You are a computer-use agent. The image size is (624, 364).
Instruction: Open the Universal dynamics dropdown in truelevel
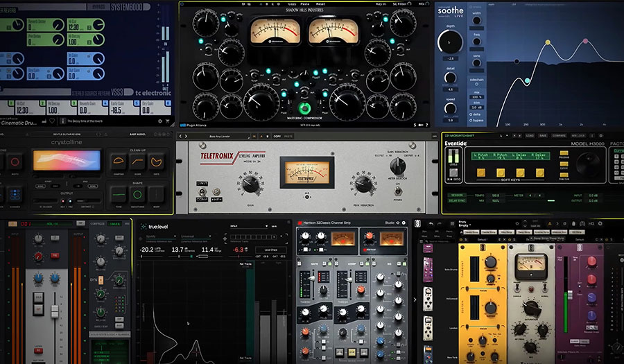click(196, 236)
